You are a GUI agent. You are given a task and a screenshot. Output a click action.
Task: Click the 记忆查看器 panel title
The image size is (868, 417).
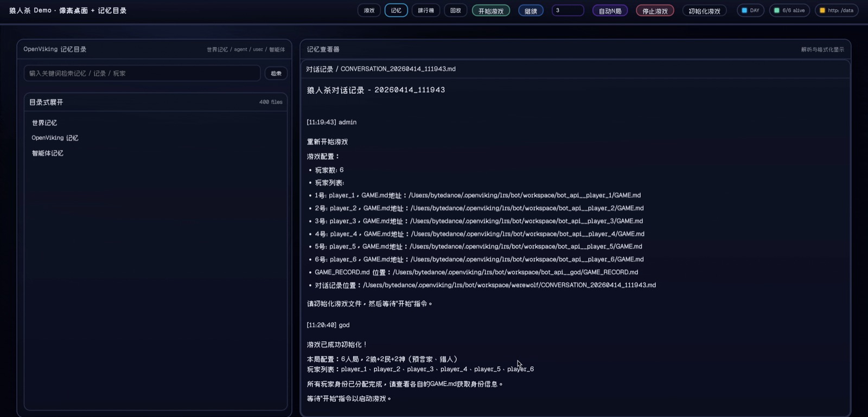[x=323, y=49]
